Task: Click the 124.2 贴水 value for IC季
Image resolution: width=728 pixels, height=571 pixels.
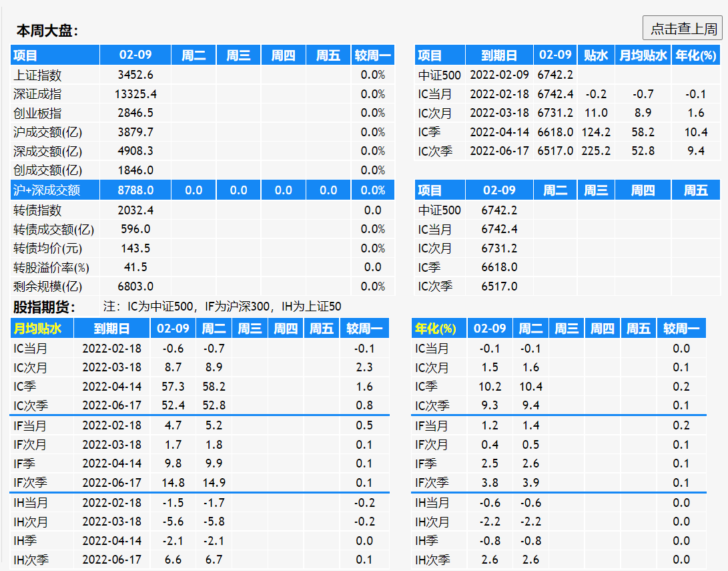Action: [x=596, y=132]
